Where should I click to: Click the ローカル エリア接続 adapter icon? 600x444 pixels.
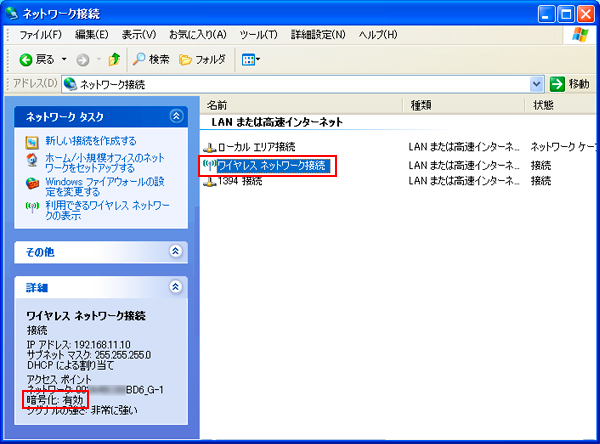[x=210, y=147]
